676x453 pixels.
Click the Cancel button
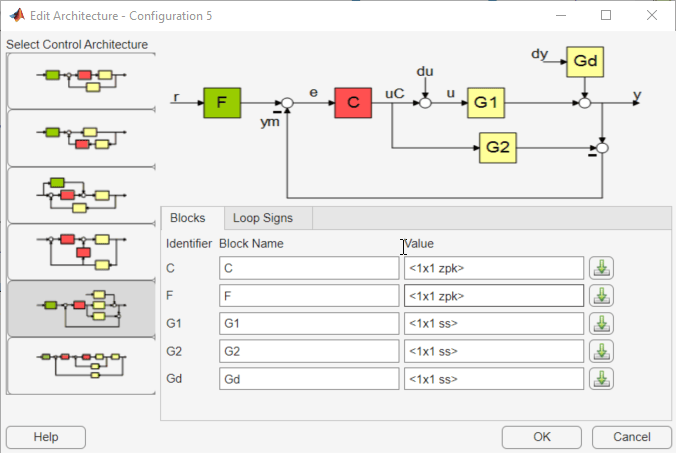pyautogui.click(x=632, y=437)
